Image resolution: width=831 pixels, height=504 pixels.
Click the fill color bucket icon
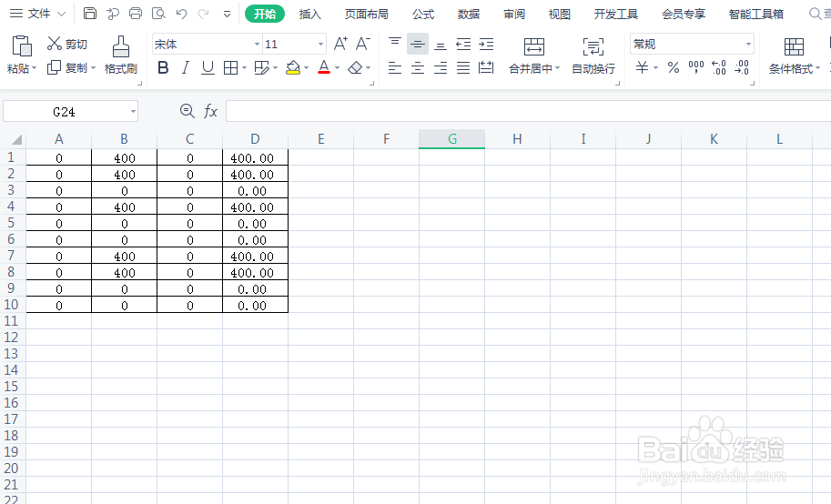point(292,68)
